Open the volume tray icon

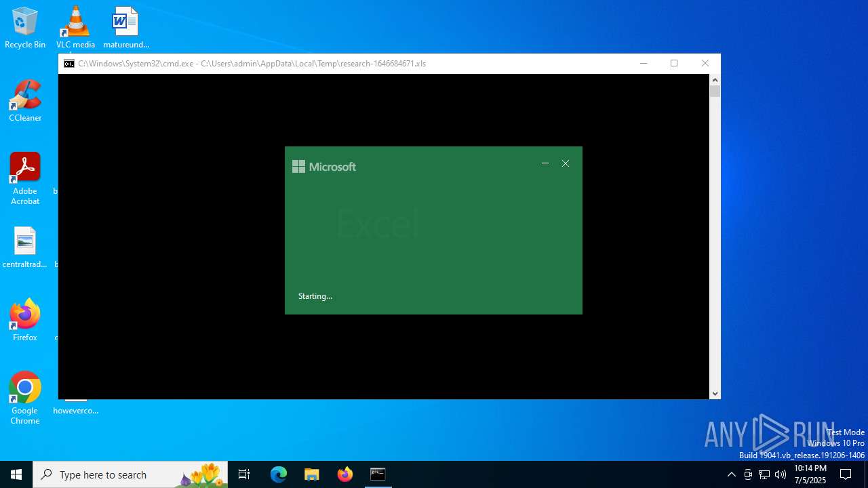[781, 474]
